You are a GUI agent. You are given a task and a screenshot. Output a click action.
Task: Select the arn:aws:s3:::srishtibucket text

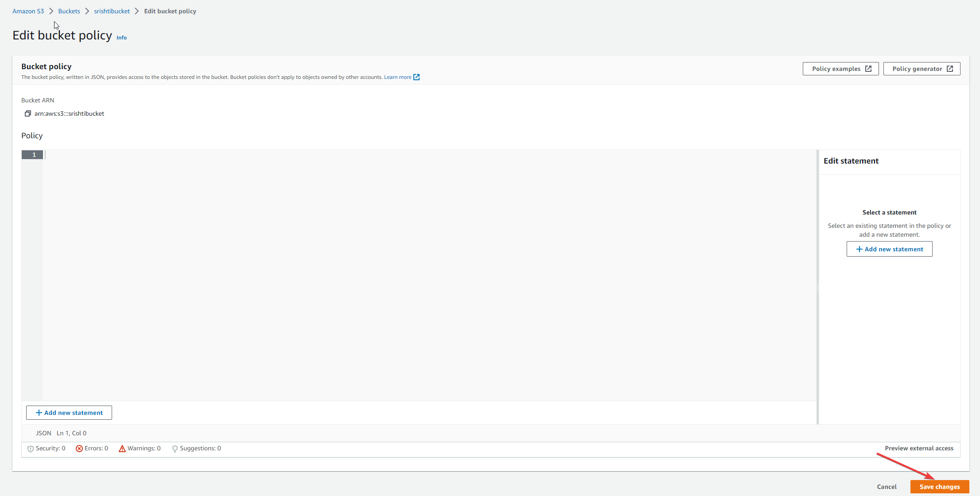pyautogui.click(x=69, y=114)
